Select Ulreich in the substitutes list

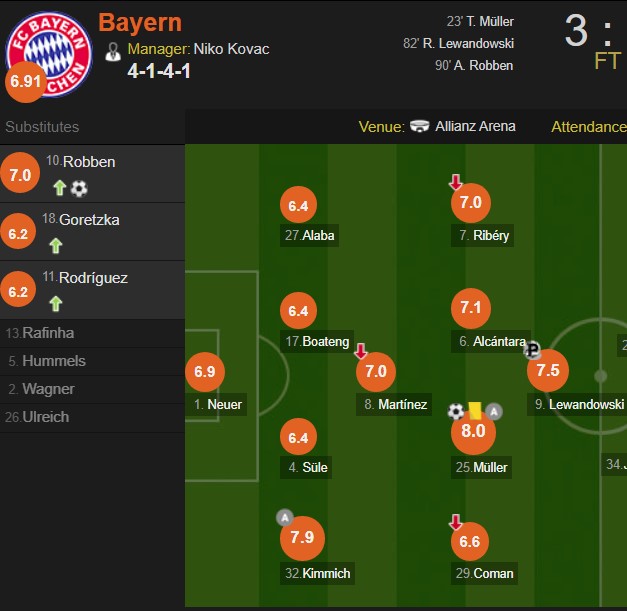46,417
